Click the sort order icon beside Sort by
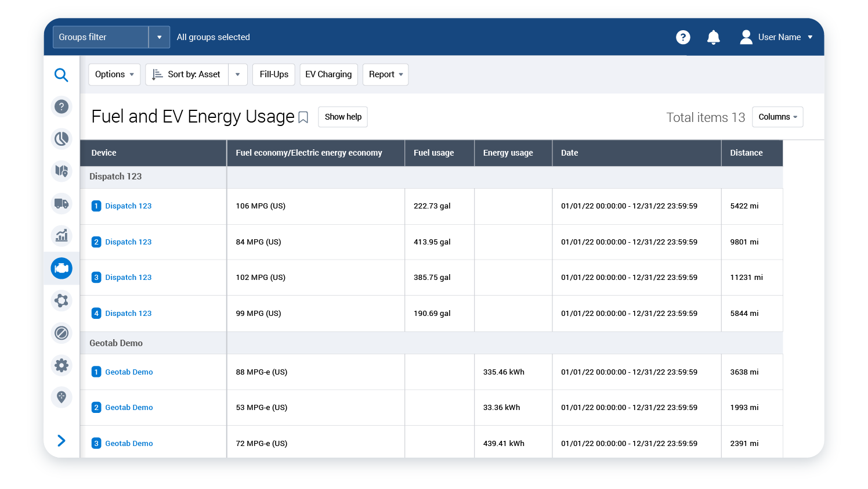This screenshot has width=868, height=489. coord(157,74)
